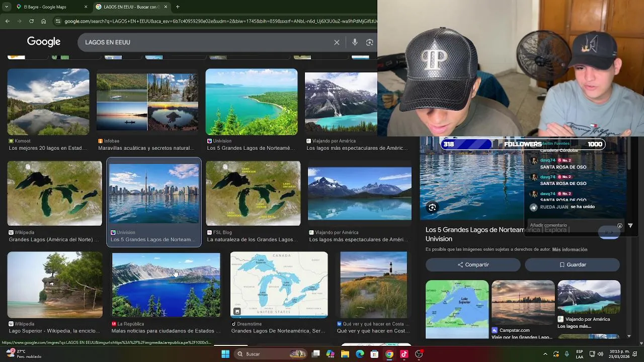Open the FSL Blog labeled lakes satellite thumbnail
Viewport: 644px width, 362px height.
[253, 194]
